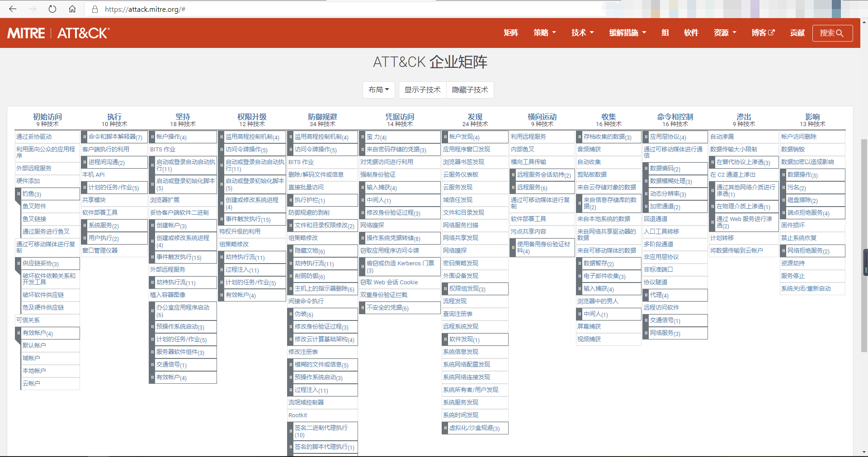868x457 pixels.
Task: Click the browser back arrow
Action: tap(12, 9)
